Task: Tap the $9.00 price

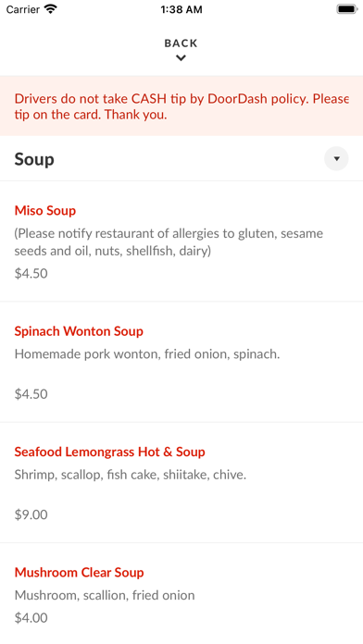Action: coord(31,514)
